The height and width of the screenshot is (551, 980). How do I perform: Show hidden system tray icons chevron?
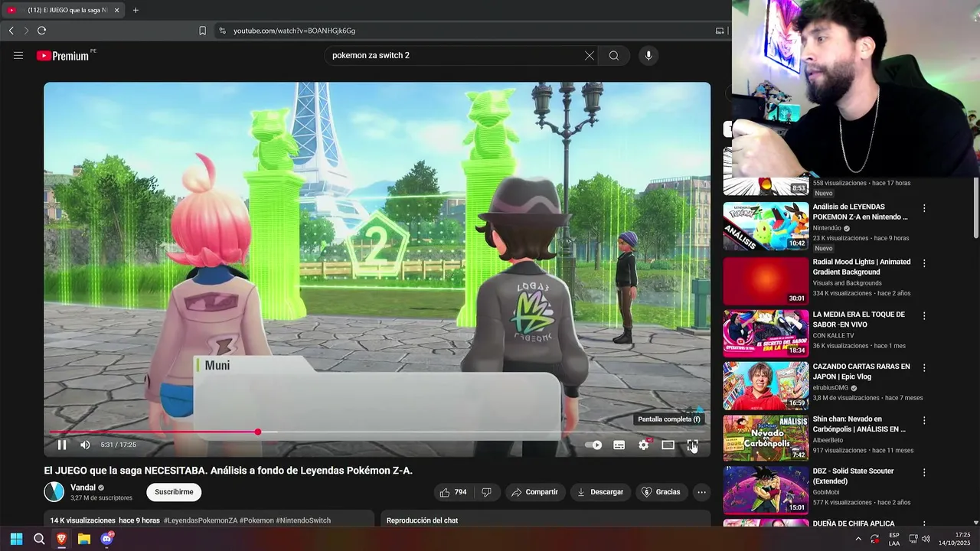(x=857, y=539)
